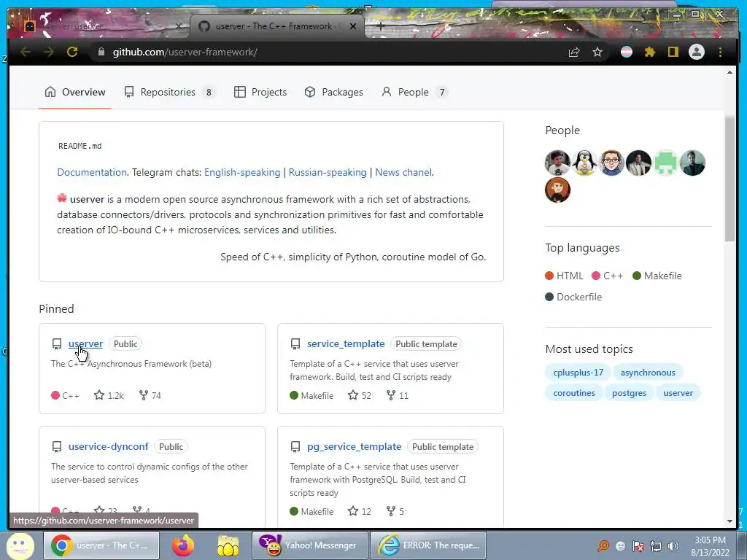The width and height of the screenshot is (747, 560).
Task: Open the People tab
Action: (414, 92)
